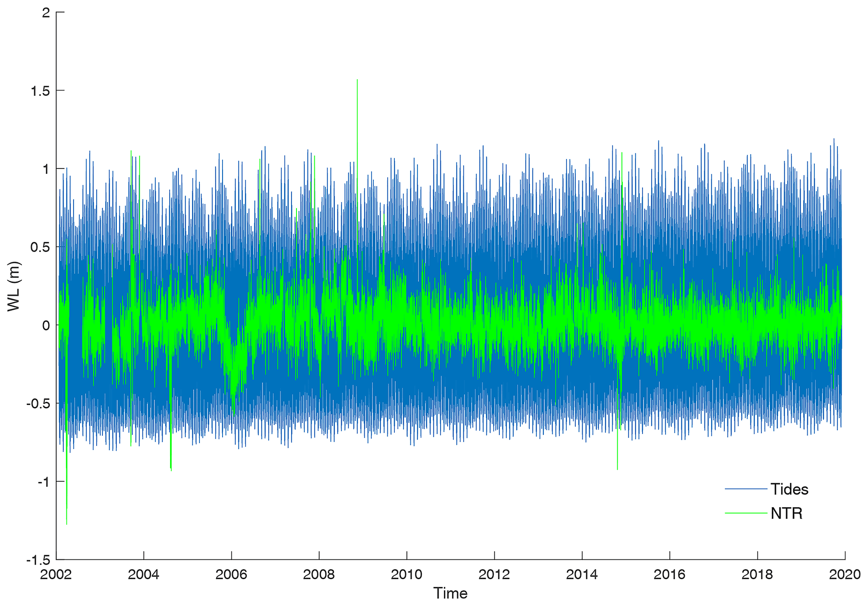Click the NTR legend label
The image size is (868, 606).
(x=786, y=514)
